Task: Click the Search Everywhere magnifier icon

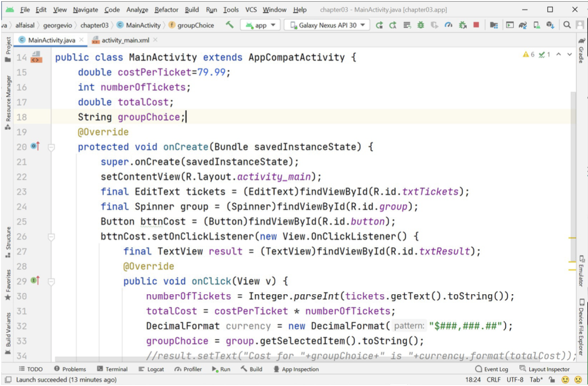Action: tap(567, 25)
